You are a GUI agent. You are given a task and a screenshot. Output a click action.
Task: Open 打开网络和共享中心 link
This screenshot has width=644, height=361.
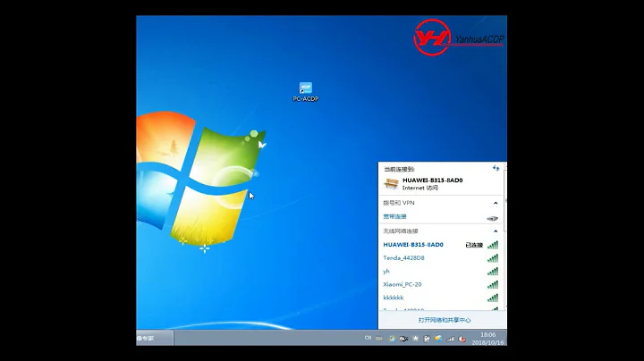445,320
